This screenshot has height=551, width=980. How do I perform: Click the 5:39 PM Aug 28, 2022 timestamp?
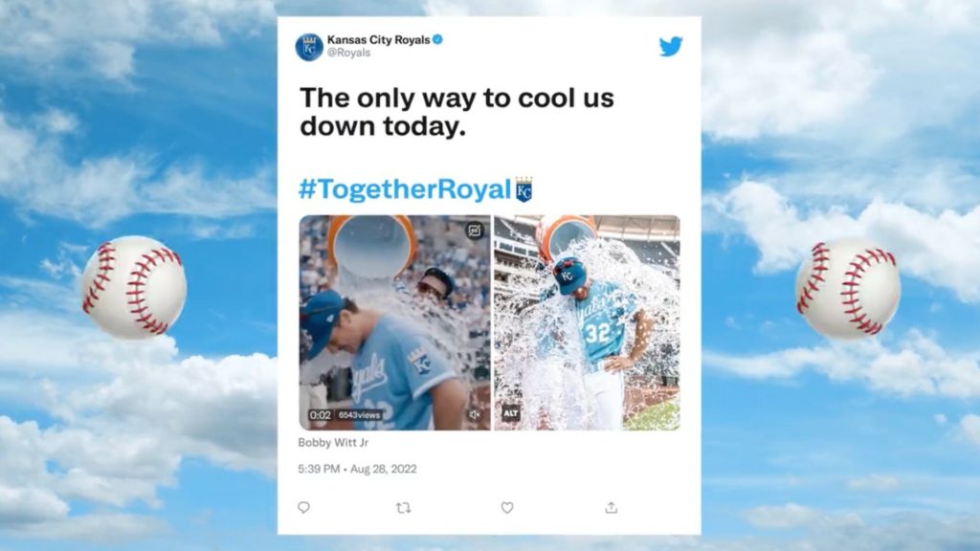(357, 469)
